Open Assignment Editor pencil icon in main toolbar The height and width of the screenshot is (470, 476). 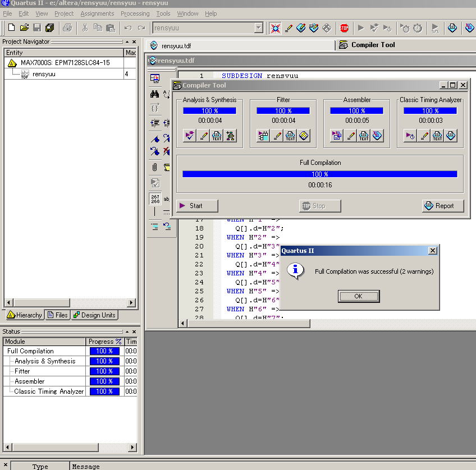pyautogui.click(x=289, y=28)
